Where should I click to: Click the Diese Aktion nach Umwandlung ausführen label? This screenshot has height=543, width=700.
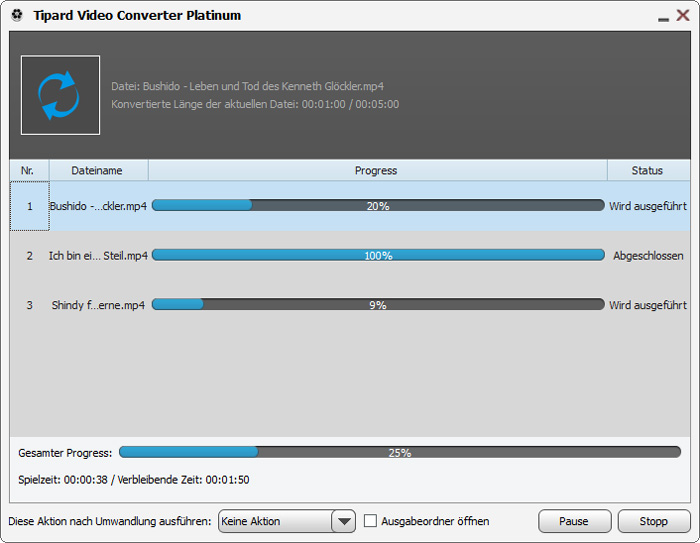[110, 521]
